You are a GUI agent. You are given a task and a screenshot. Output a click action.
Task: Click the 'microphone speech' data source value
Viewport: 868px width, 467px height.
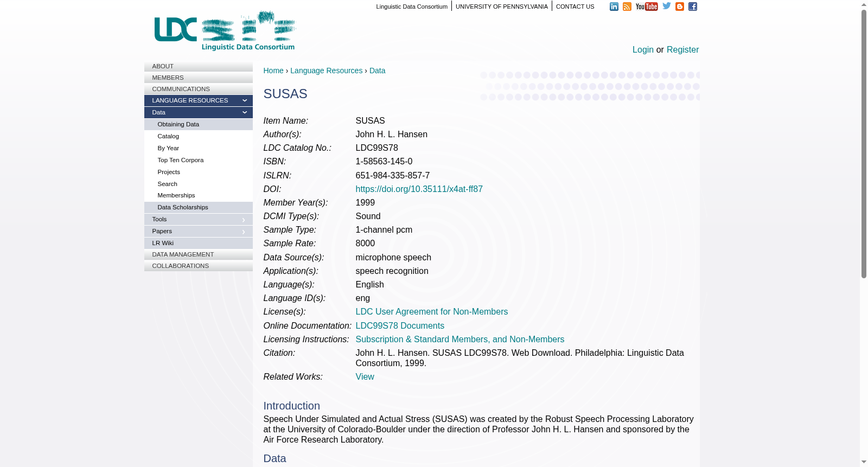[393, 258]
